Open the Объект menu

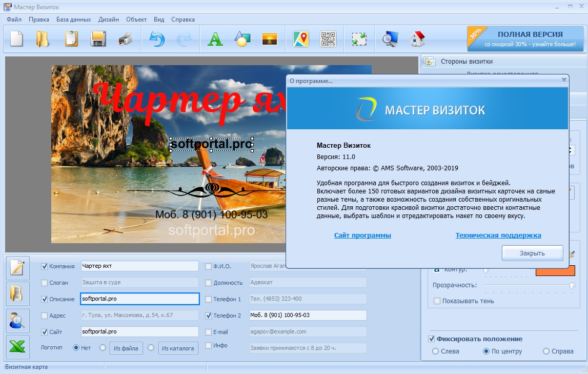136,19
